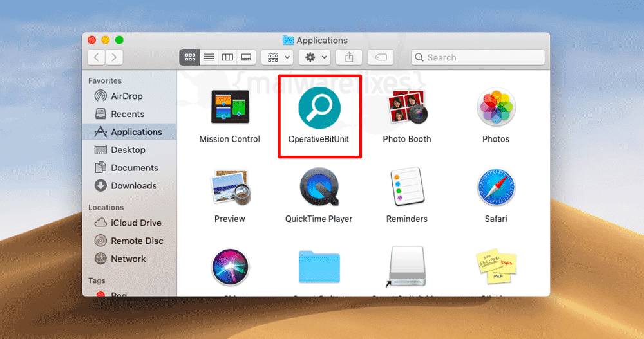Viewport: 644px width, 339px height.
Task: Select the Stickies notes icon
Action: click(496, 266)
